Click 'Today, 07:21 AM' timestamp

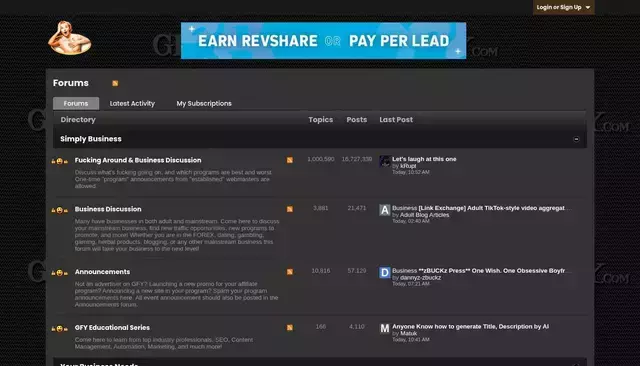coord(411,284)
